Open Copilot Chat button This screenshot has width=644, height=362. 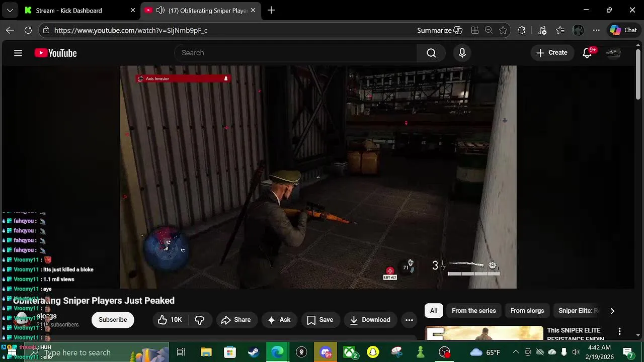[x=623, y=30]
